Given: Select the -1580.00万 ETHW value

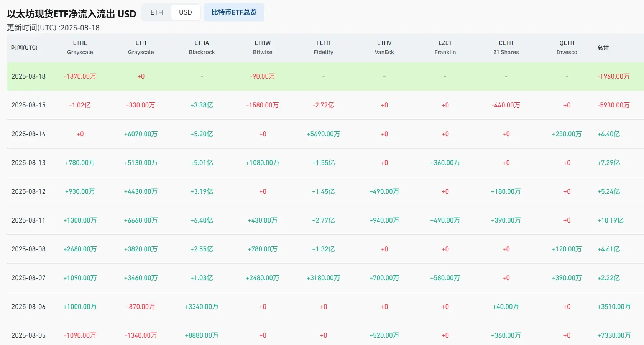Looking at the screenshot, I should [x=263, y=105].
